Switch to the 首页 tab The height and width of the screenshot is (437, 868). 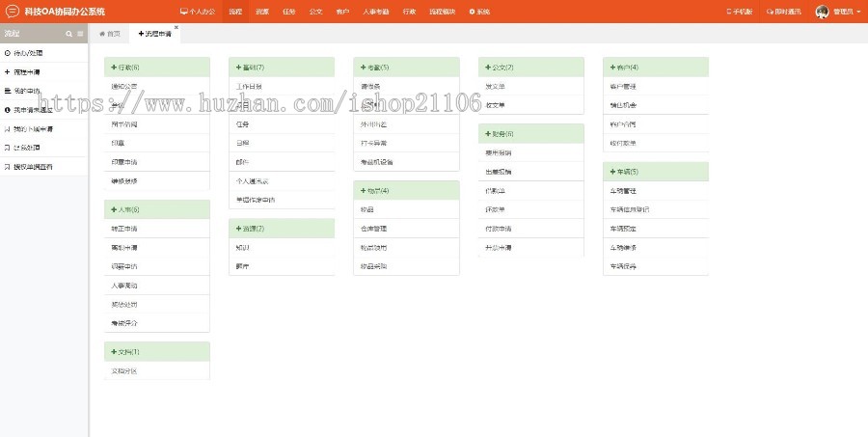click(110, 34)
